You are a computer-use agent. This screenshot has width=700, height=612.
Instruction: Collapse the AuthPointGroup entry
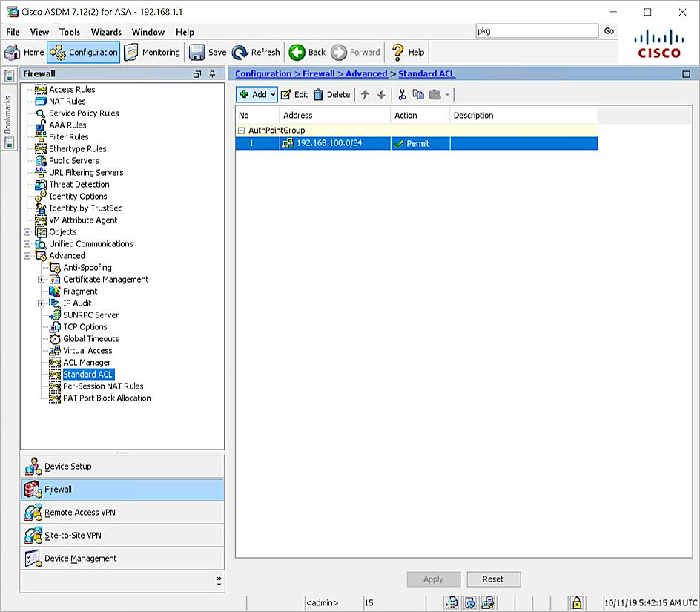[242, 130]
